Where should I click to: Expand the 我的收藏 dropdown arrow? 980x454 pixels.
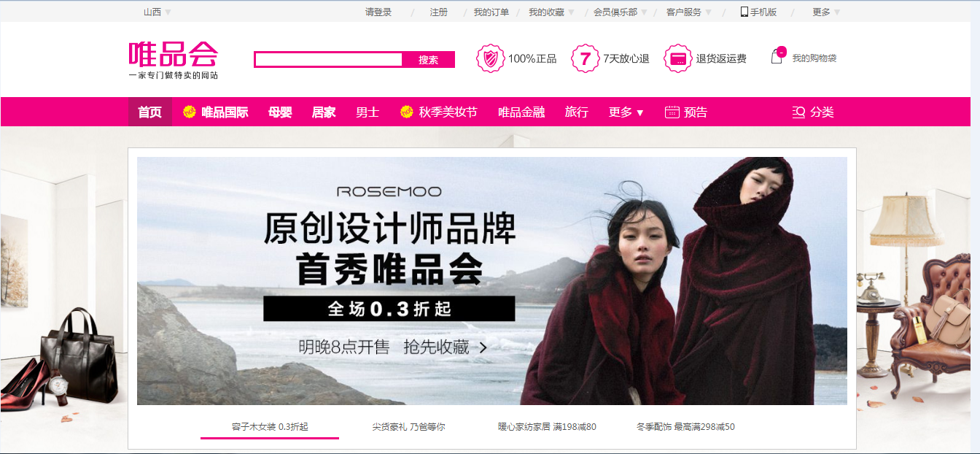[571, 12]
